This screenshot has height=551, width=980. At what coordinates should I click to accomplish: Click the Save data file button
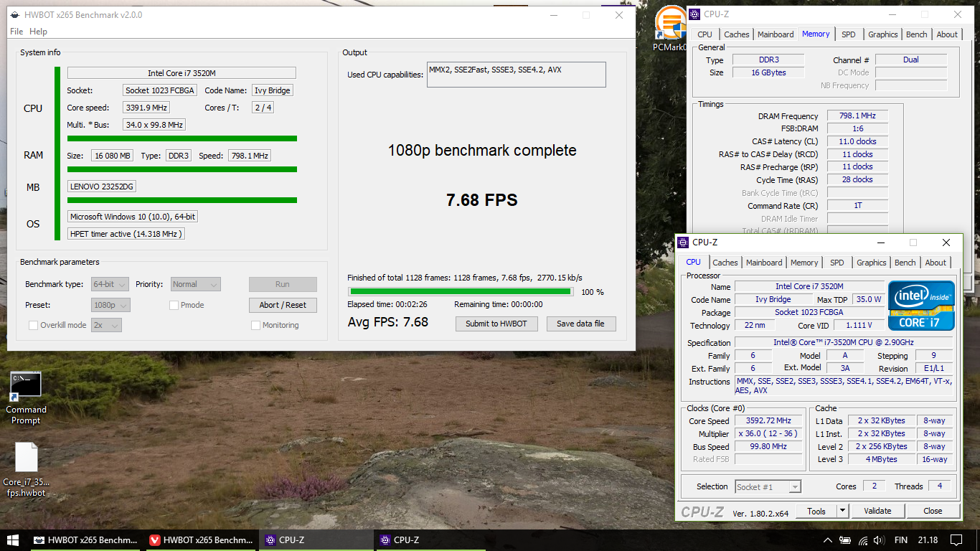[x=581, y=324]
